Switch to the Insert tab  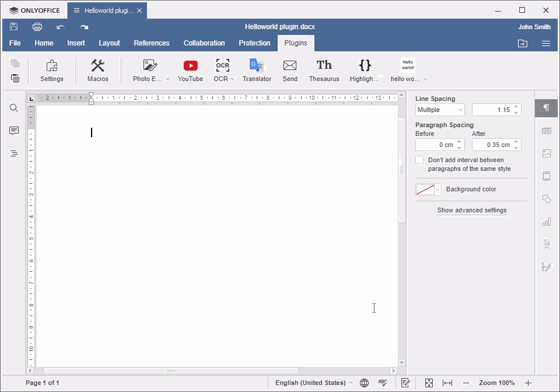[76, 43]
